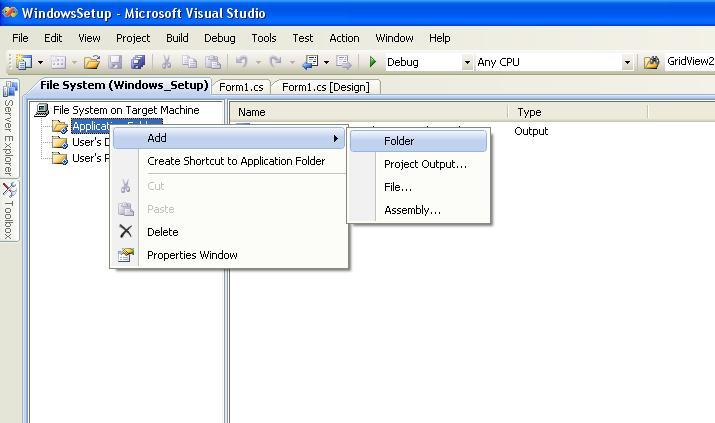The height and width of the screenshot is (423, 715).
Task: Click the Save All toolbar icon
Action: [138, 62]
